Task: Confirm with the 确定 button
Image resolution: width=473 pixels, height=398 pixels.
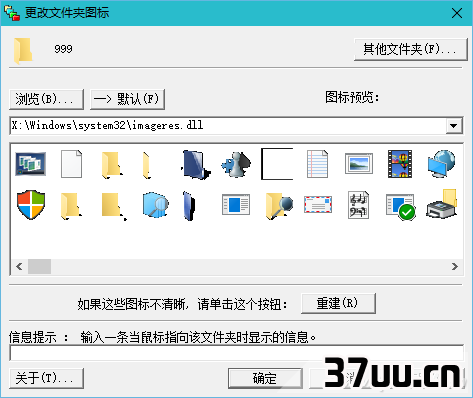Action: coord(265,378)
